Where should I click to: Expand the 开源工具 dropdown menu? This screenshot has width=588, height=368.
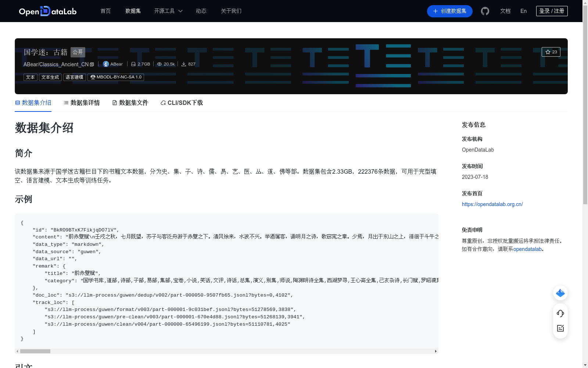168,11
